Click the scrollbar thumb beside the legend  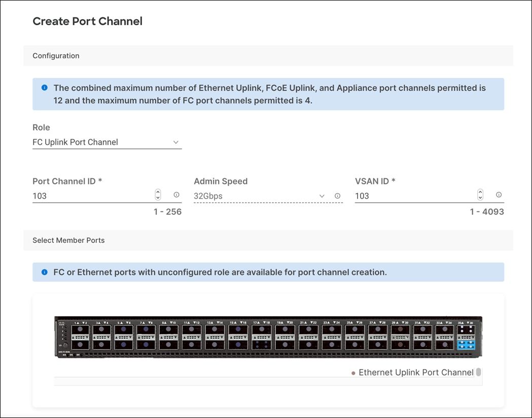coord(478,372)
